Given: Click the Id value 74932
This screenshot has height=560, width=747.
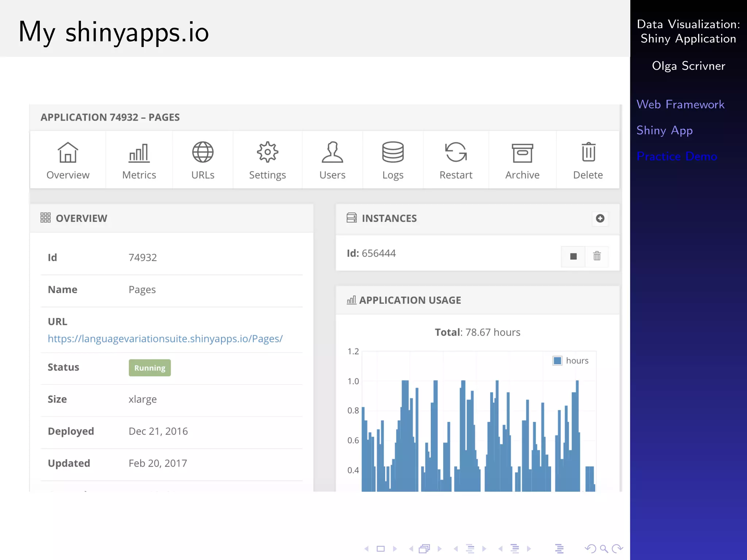Looking at the screenshot, I should tap(143, 257).
